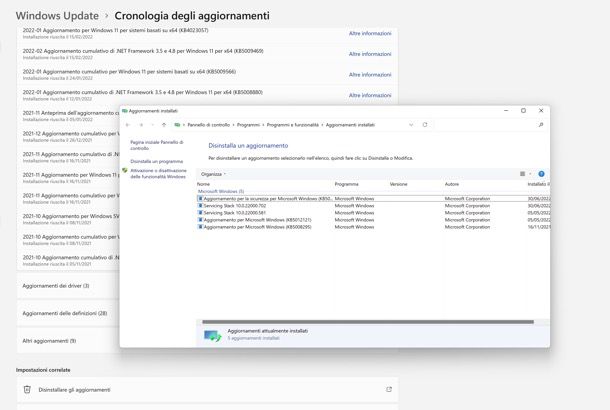Click the search magnifier icon in Control Panel window
Screen dimensions: 610x410
tap(541, 125)
